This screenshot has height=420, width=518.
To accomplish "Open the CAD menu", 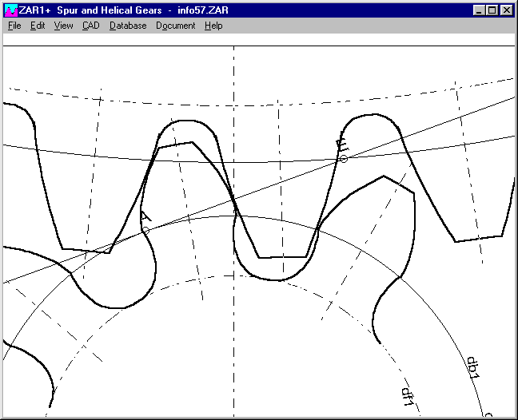I will (91, 26).
